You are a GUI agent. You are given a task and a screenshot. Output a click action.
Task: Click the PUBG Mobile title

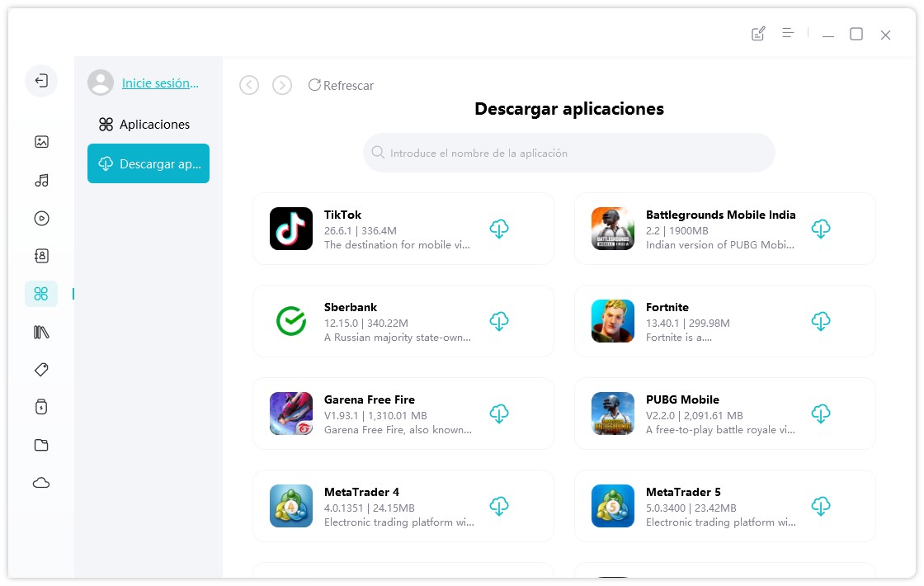[682, 399]
